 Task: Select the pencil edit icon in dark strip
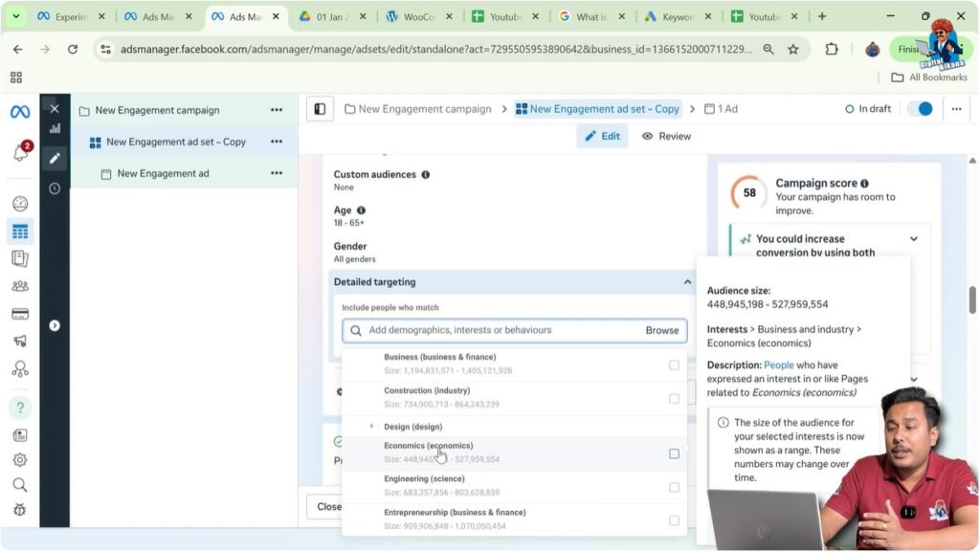[x=55, y=158]
